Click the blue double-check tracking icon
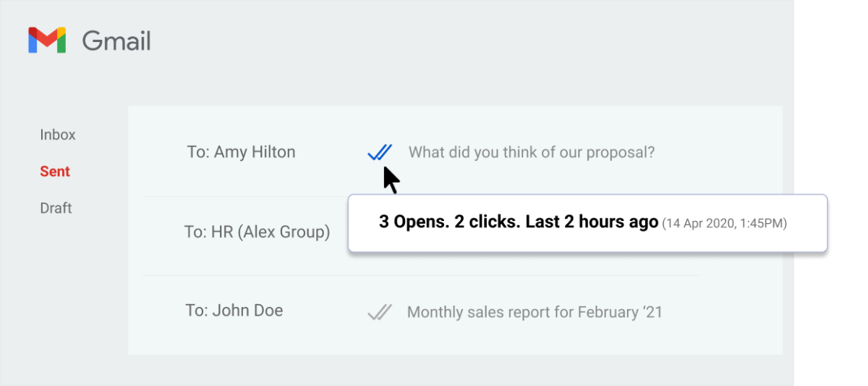This screenshot has height=386, width=868. point(380,153)
